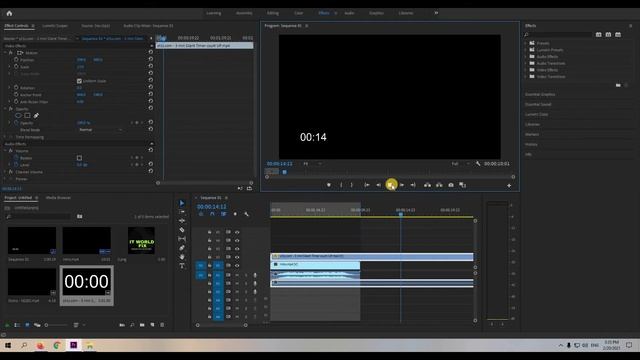Image resolution: width=640 pixels, height=360 pixels.
Task: Expand the Video Effects folder
Action: 526,70
